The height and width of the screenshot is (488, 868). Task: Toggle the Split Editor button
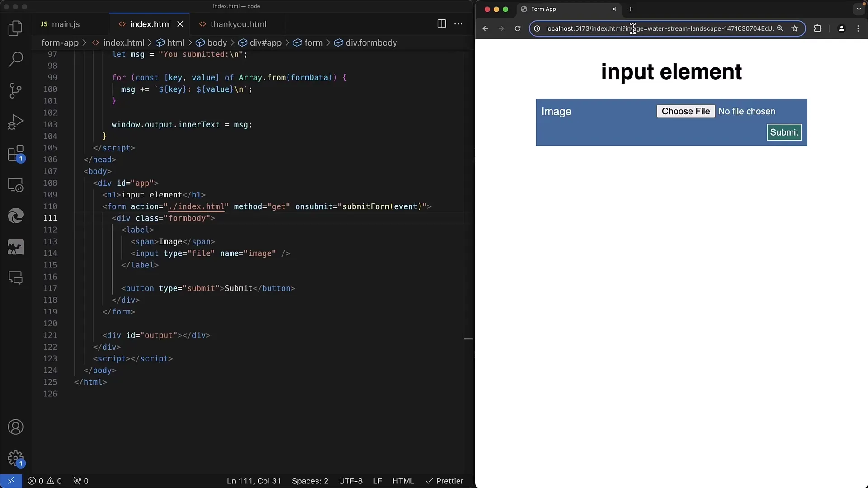pyautogui.click(x=442, y=24)
